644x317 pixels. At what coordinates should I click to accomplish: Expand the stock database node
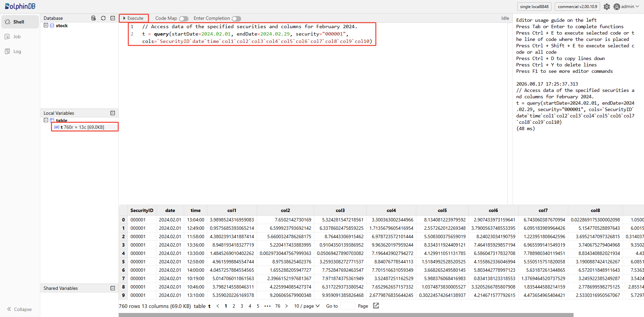coord(46,25)
